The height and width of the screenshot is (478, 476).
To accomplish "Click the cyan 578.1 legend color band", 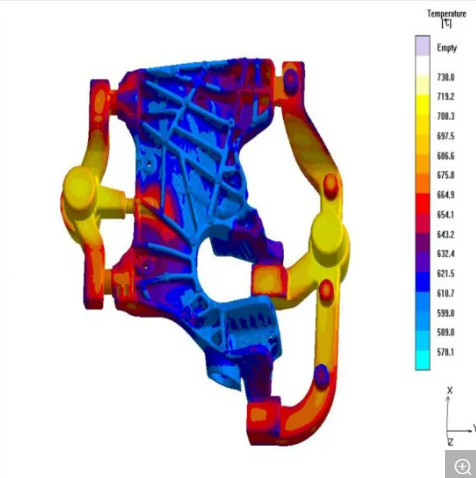I will pyautogui.click(x=422, y=360).
